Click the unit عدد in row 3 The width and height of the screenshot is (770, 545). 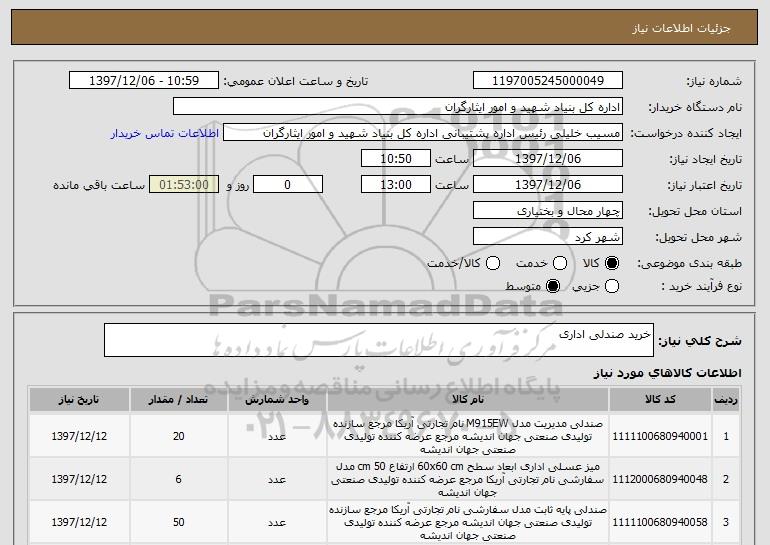point(277,522)
